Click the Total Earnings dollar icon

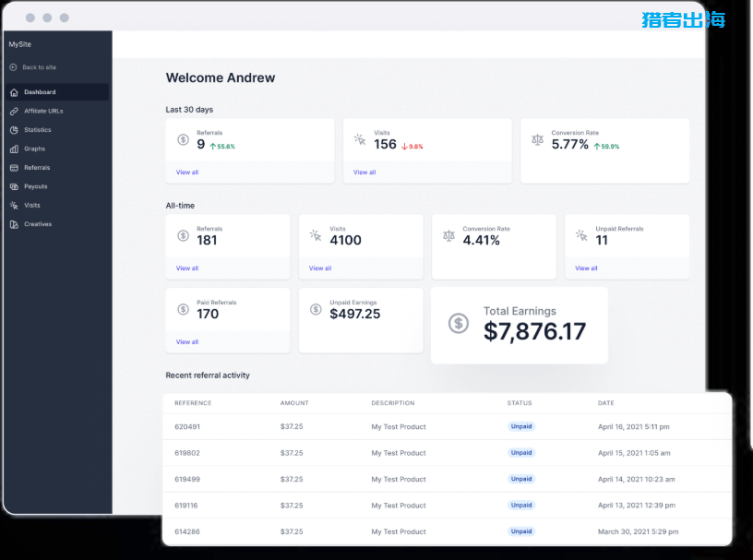pyautogui.click(x=459, y=323)
